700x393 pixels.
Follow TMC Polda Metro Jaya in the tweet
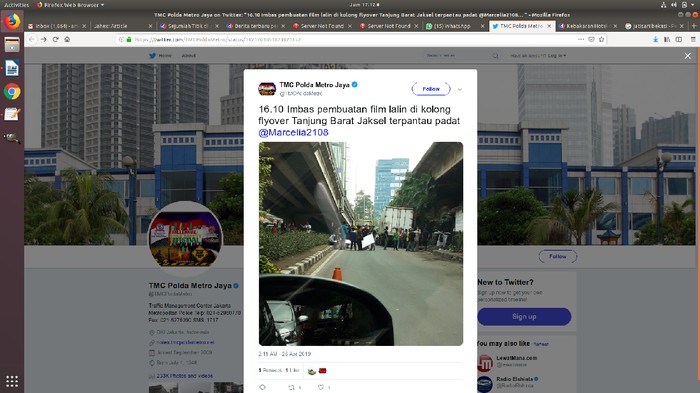click(431, 89)
